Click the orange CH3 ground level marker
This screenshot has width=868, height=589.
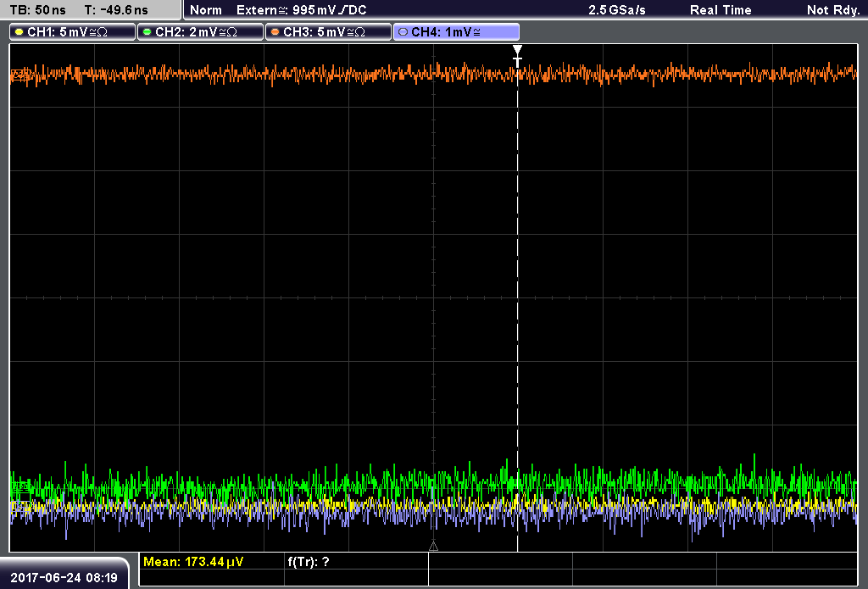pos(21,75)
